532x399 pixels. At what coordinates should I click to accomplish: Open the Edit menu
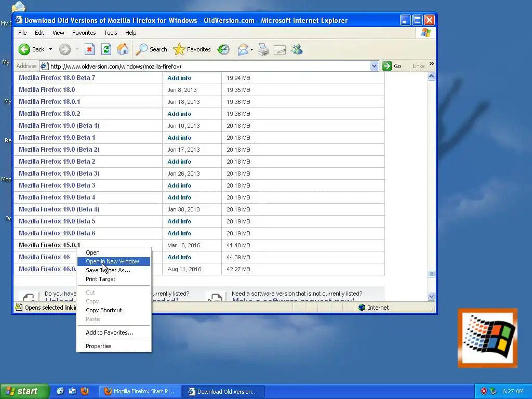39,33
